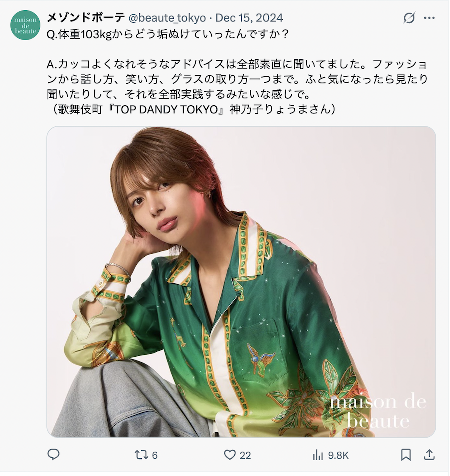Open the Dec 15, 2024 timestamp link

click(249, 18)
